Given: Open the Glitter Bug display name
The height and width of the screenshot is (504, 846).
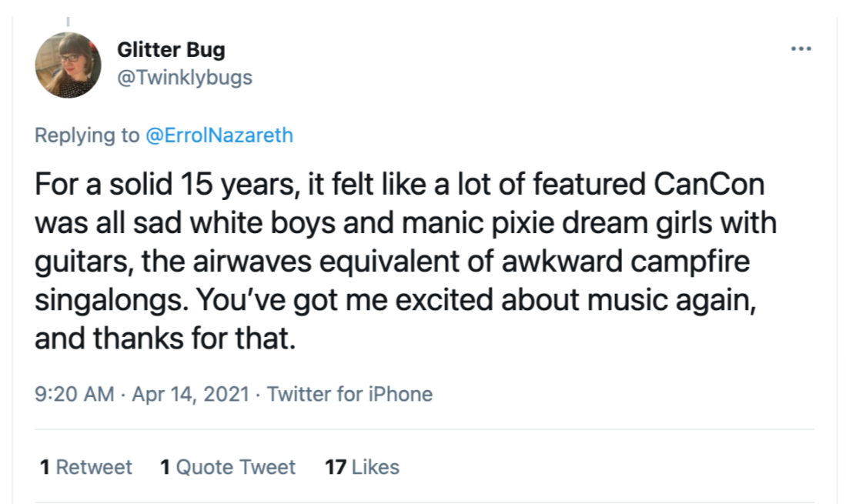Looking at the screenshot, I should pyautogui.click(x=171, y=50).
